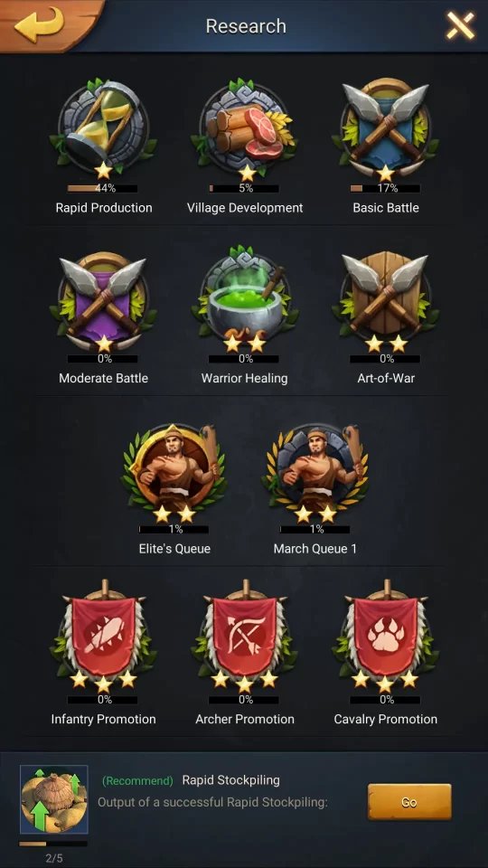Open Basic Battle crossed spears icon
The width and height of the screenshot is (488, 868).
(x=386, y=128)
